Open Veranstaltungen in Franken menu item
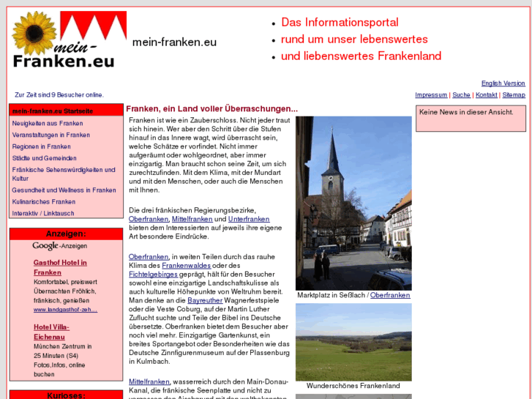Viewport: 532px width, 399px height. (x=51, y=135)
